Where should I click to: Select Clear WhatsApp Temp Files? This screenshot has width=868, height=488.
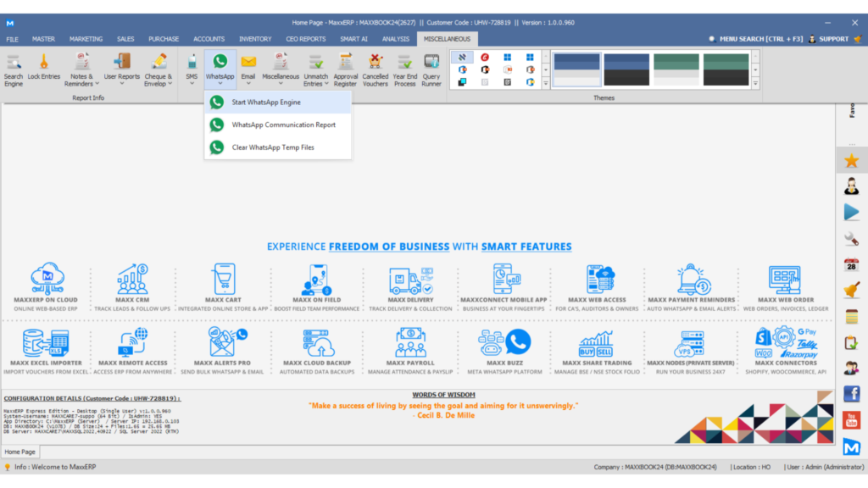point(277,147)
